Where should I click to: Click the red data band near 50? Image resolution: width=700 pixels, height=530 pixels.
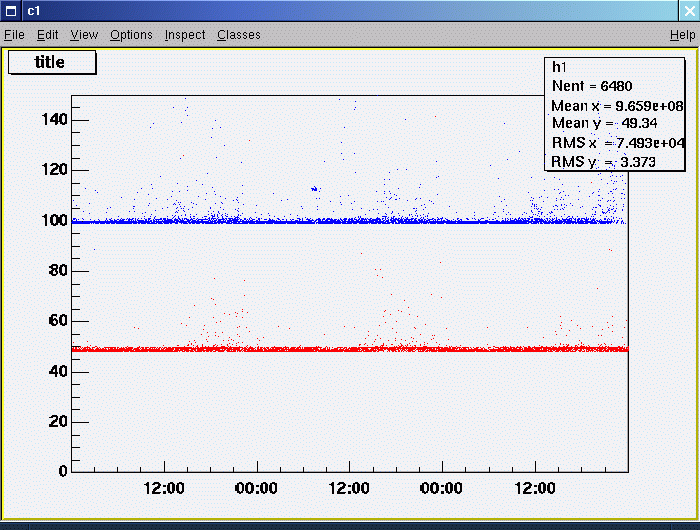350,349
